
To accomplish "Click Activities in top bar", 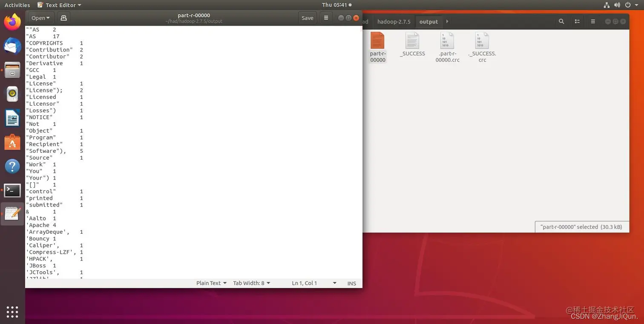I will (x=17, y=5).
